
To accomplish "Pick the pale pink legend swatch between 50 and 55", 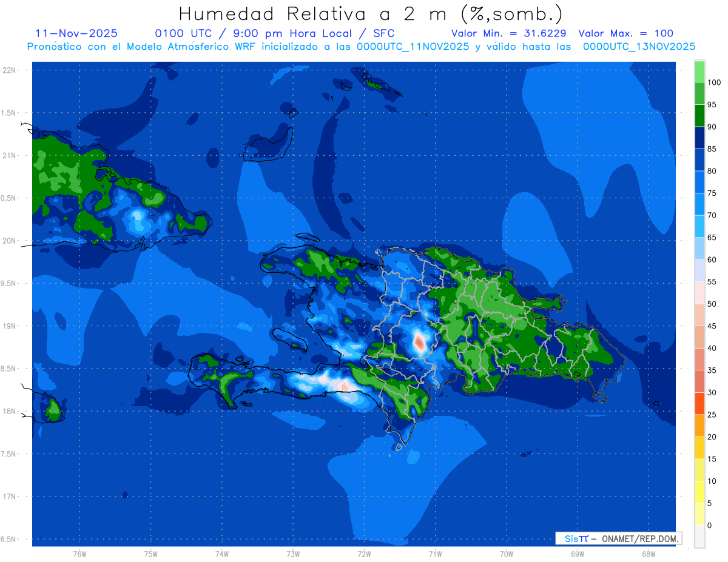I will pyautogui.click(x=699, y=292).
